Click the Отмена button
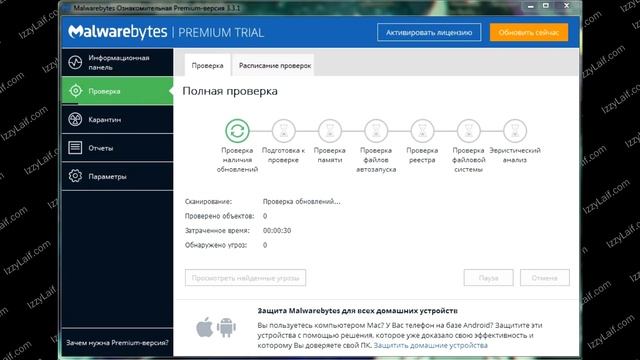This screenshot has width=640, height=360. [x=544, y=278]
